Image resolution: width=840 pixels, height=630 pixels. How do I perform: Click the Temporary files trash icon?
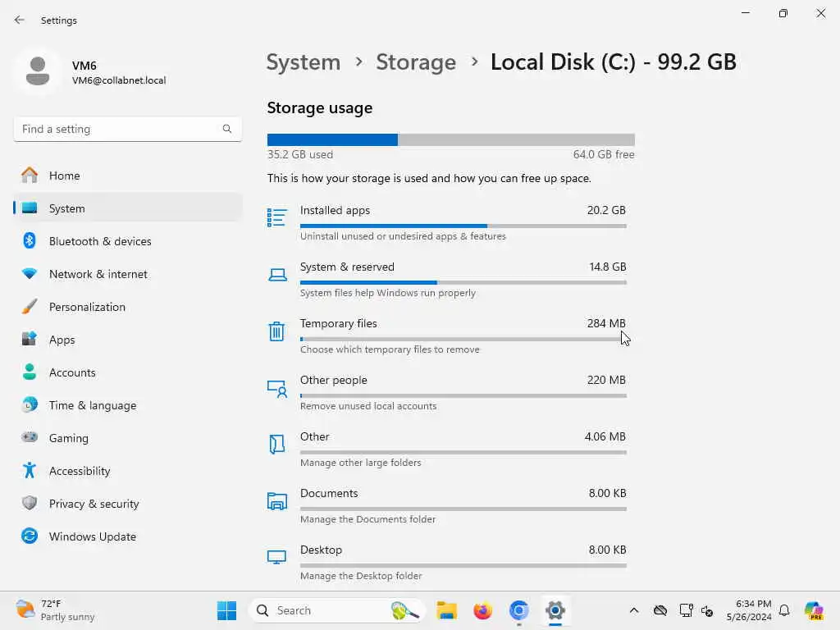click(277, 331)
